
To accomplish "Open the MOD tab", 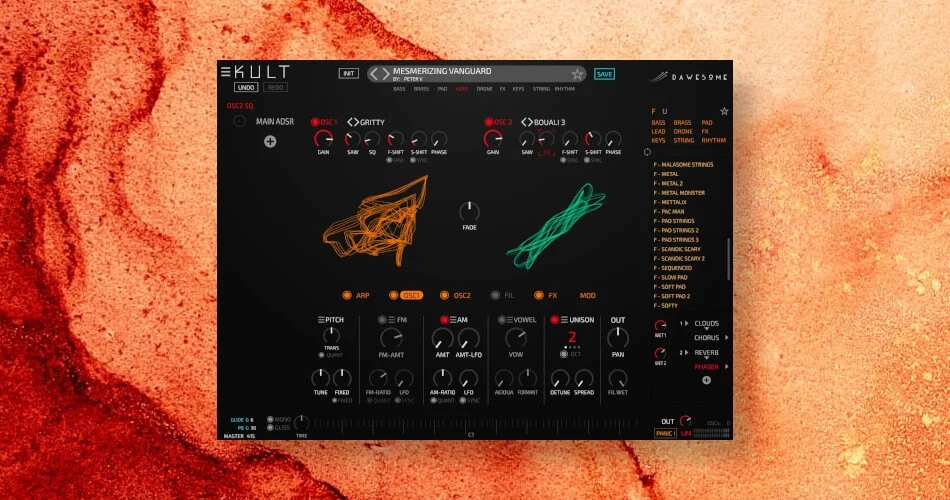I will click(x=588, y=295).
